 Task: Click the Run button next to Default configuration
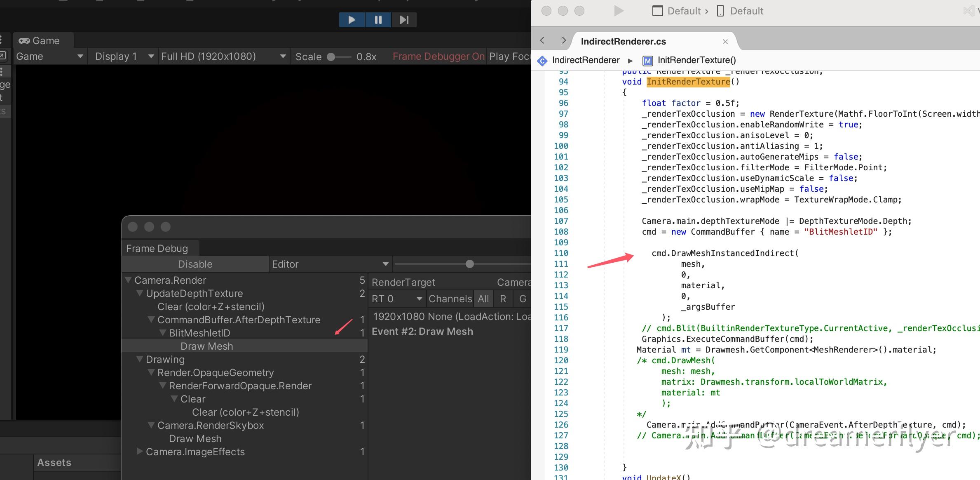point(618,11)
